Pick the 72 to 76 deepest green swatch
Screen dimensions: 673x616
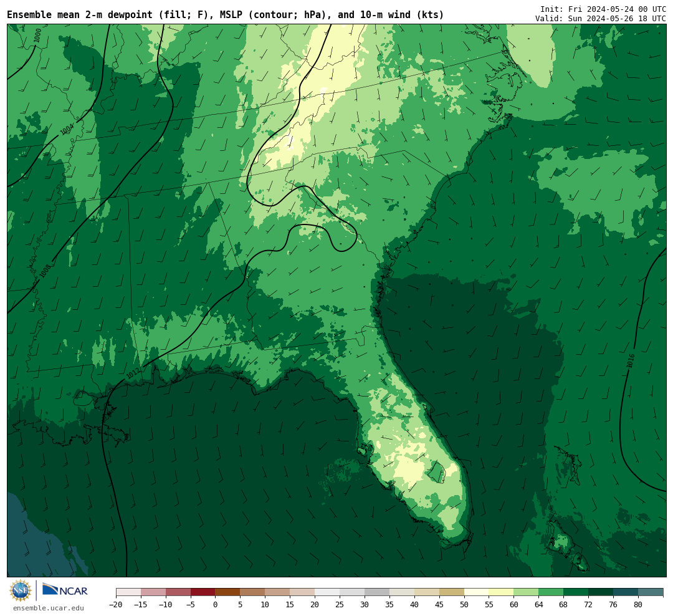601,592
